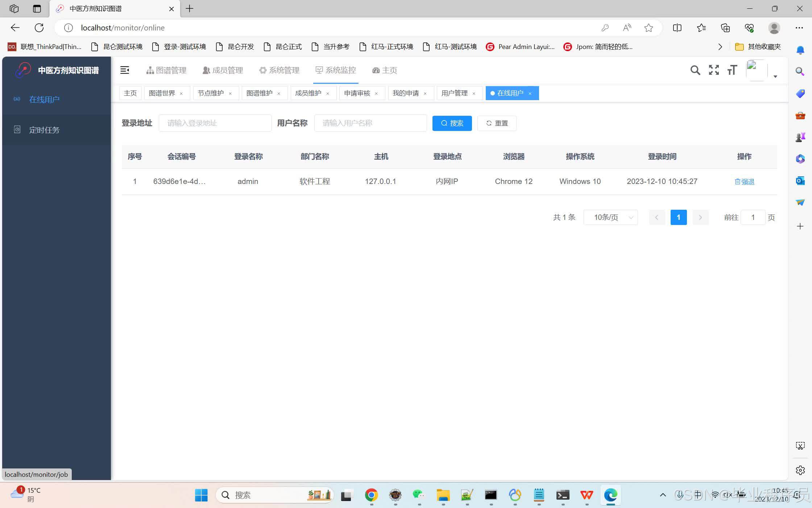Open Chrome from the Windows taskbar
812x508 pixels.
point(371,495)
